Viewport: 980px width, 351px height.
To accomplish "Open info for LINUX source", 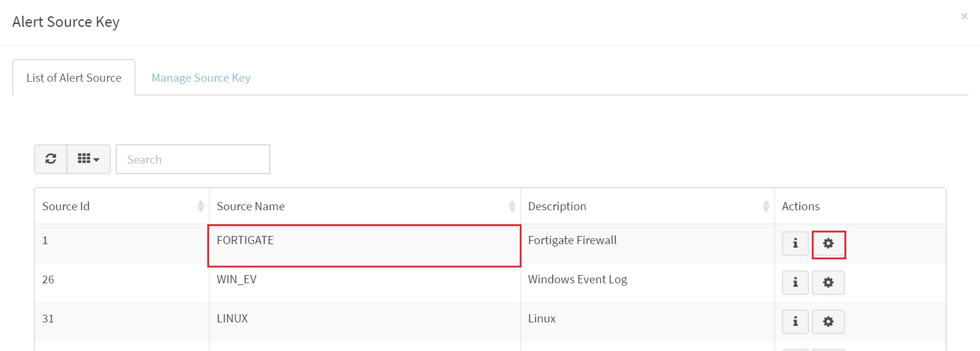I will [x=795, y=322].
